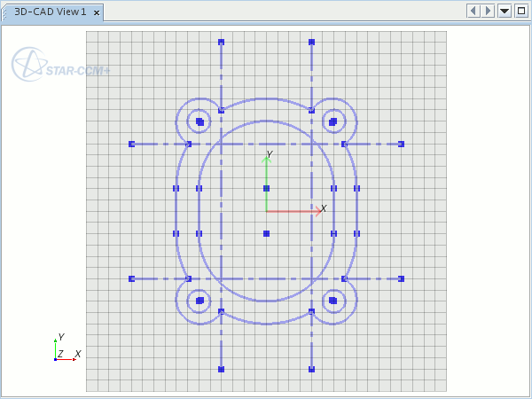Select the top-right mounting hole center point
This screenshot has width=532, height=399.
click(332, 121)
